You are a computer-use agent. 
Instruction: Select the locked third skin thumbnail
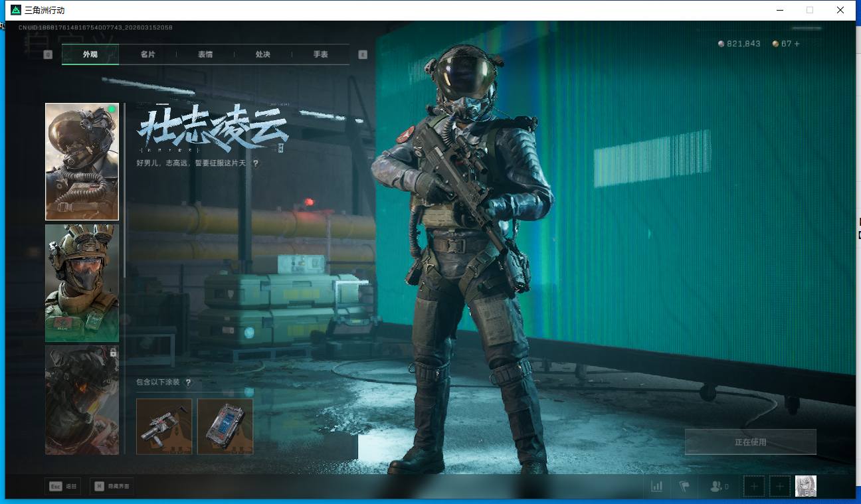82,400
